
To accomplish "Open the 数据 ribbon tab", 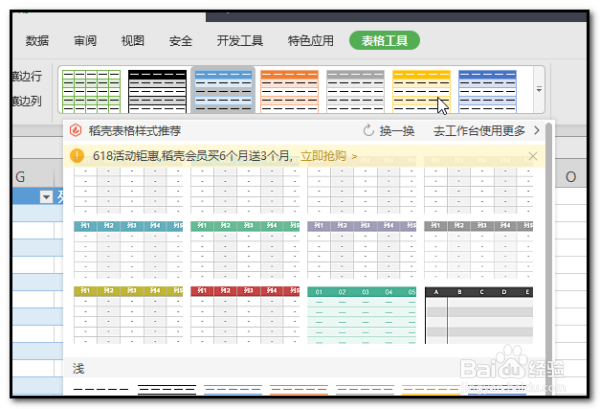I will (x=37, y=41).
